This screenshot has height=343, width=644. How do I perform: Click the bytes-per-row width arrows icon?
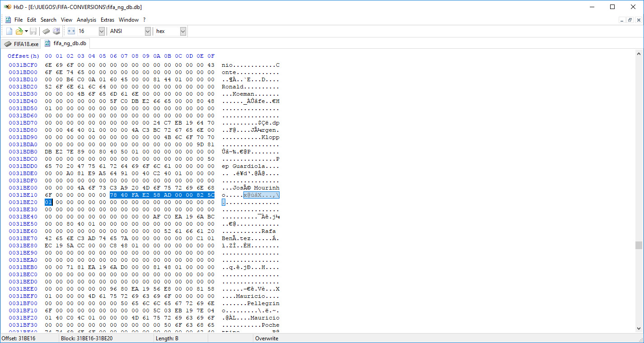coord(71,31)
